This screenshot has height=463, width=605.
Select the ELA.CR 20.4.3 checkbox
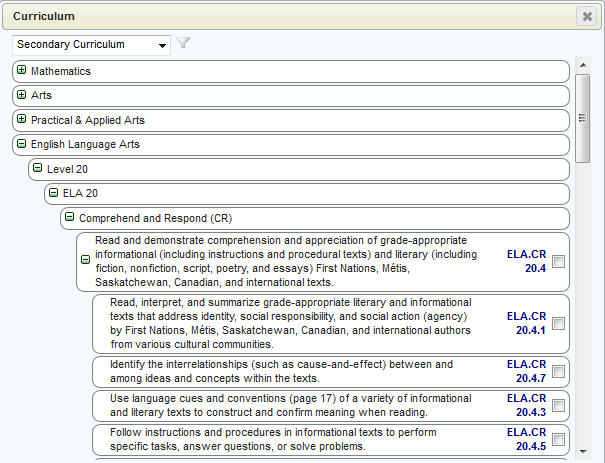pyautogui.click(x=558, y=405)
